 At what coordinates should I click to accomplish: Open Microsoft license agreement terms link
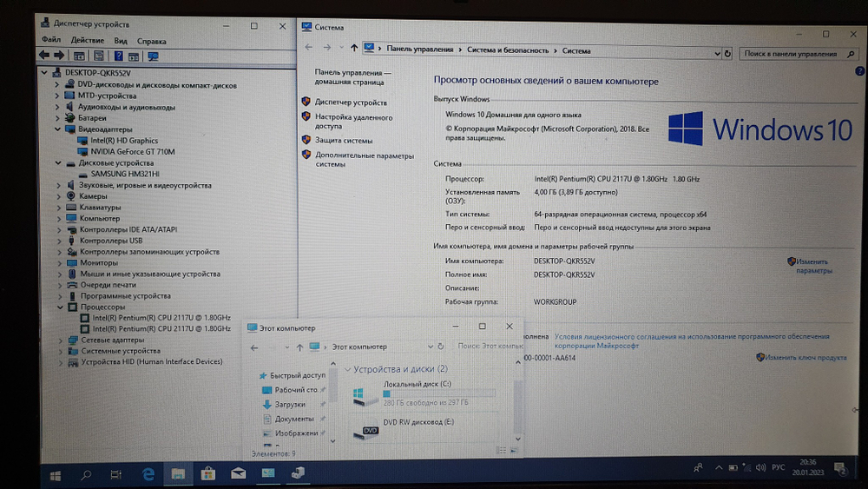pyautogui.click(x=692, y=340)
